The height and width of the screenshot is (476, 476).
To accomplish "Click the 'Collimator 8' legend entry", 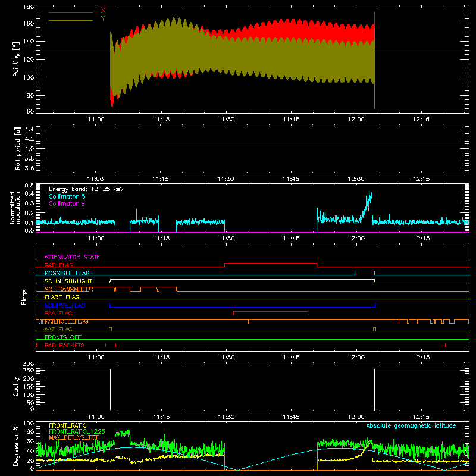I will pos(67,196).
